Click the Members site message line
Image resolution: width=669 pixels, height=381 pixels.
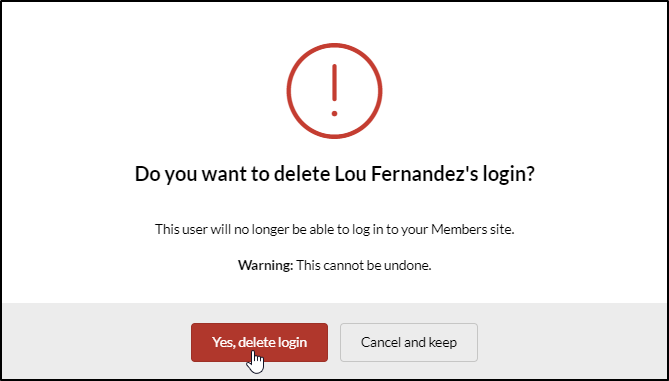click(x=335, y=230)
